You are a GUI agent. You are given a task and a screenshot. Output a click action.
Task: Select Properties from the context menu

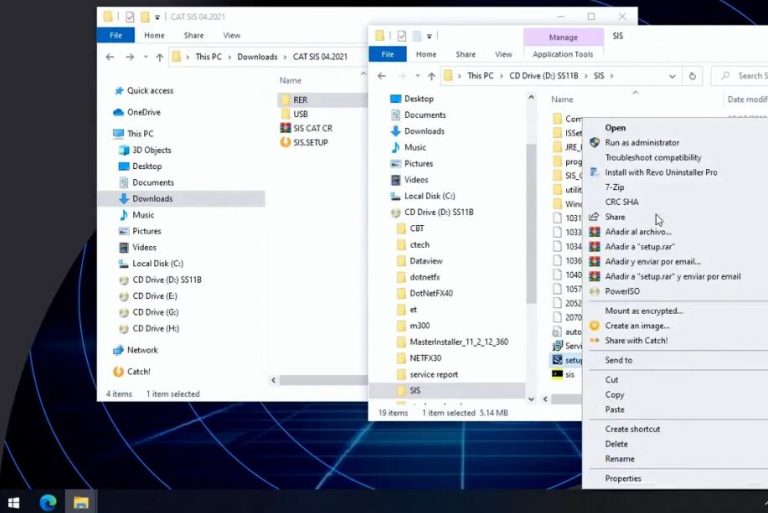623,478
